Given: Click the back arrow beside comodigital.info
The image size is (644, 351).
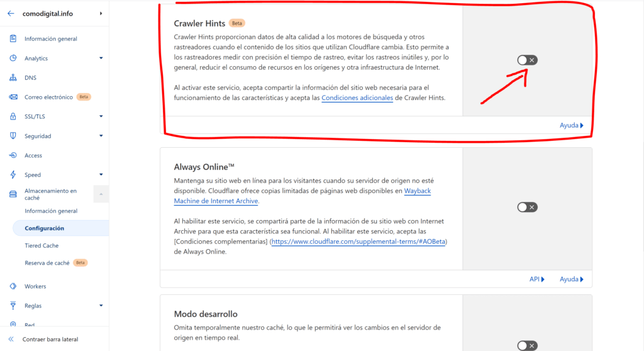Looking at the screenshot, I should [11, 14].
